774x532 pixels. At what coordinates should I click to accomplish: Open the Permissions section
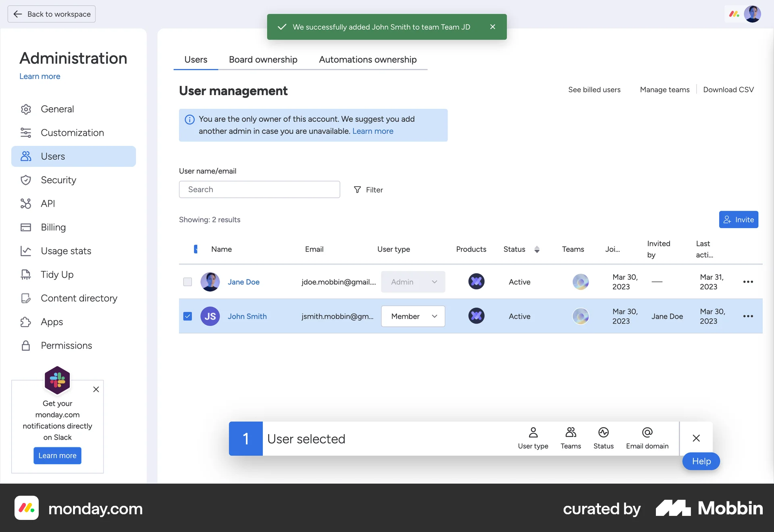tap(66, 345)
